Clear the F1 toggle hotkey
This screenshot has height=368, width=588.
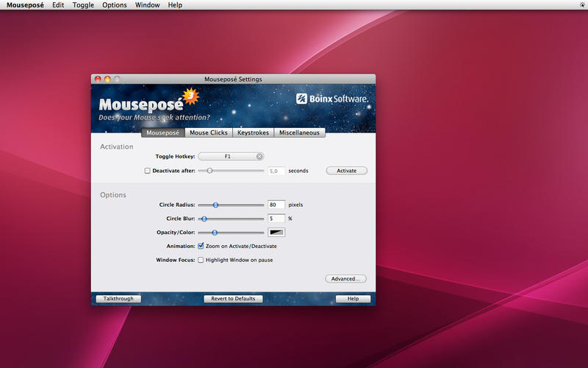click(x=259, y=156)
